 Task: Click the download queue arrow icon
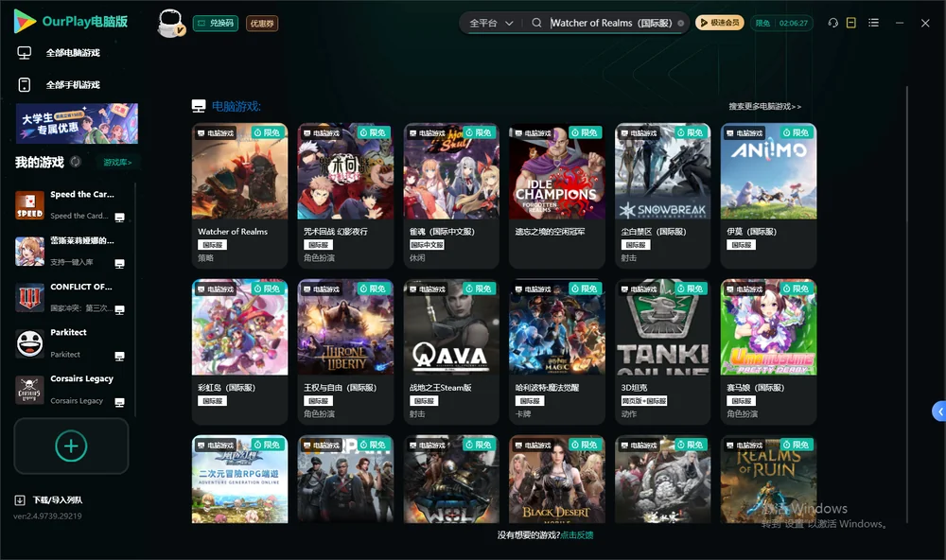point(20,500)
